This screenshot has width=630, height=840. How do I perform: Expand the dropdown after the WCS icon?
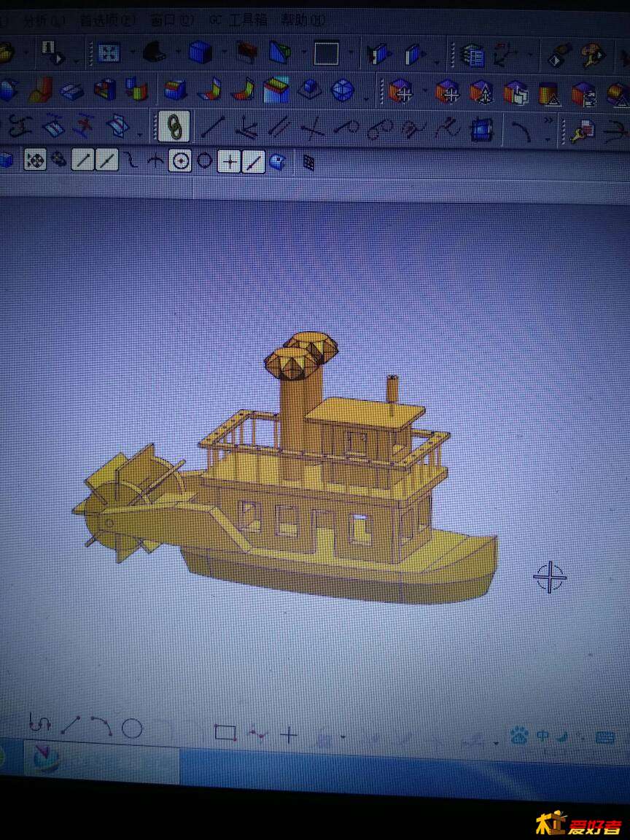tap(530, 54)
